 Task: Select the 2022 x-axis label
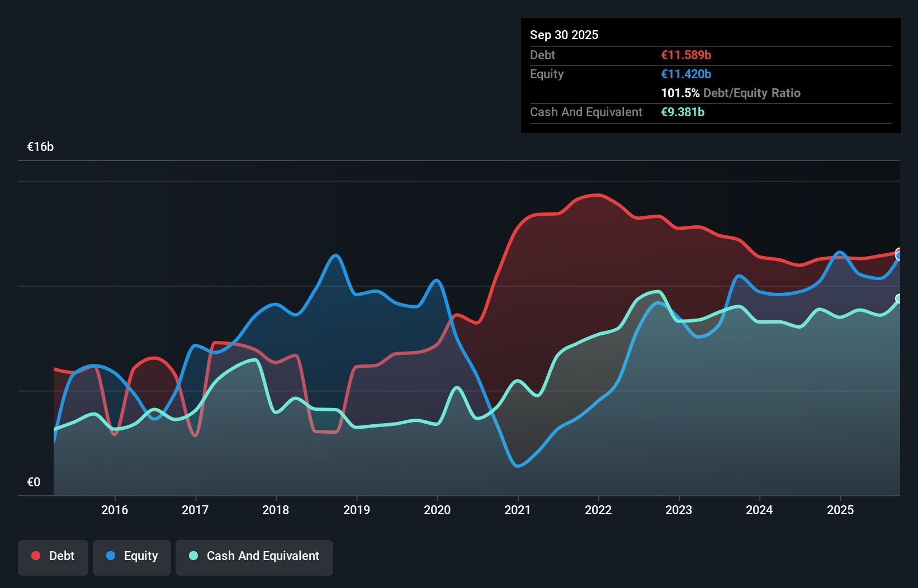598,510
